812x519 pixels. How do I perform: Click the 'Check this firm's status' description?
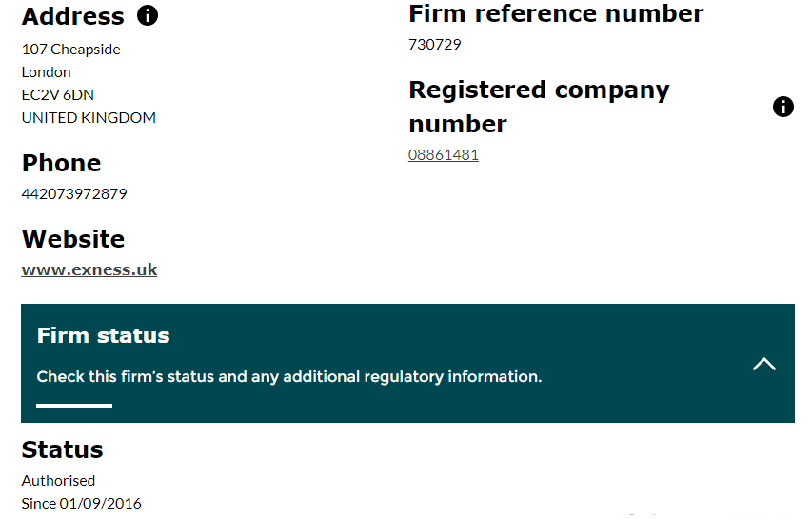tap(289, 376)
